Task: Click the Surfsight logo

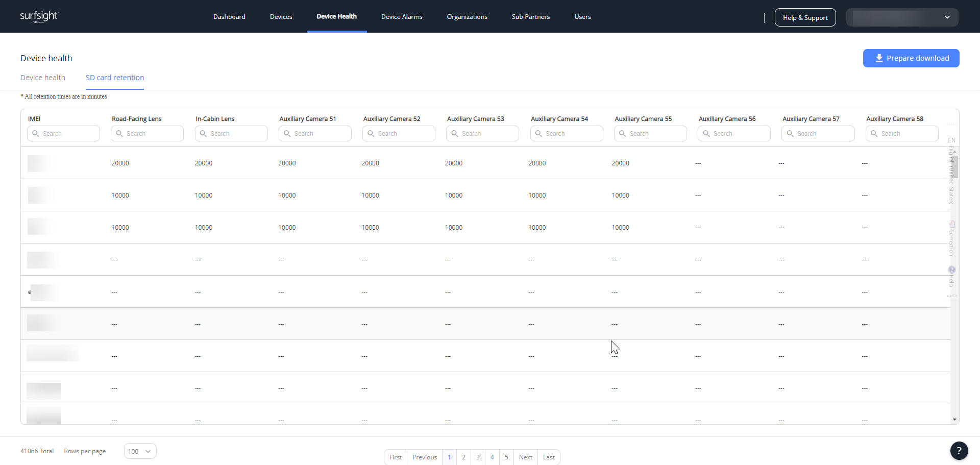Action: click(x=39, y=16)
